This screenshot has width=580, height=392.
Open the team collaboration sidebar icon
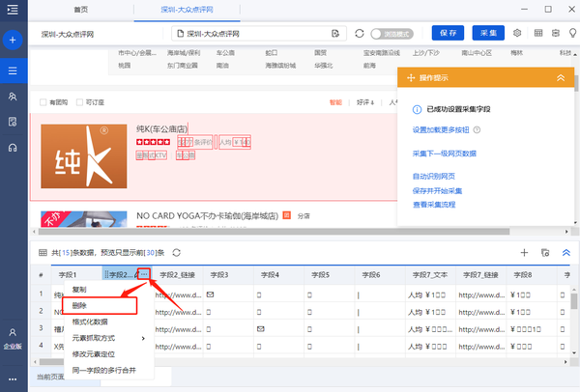13,97
